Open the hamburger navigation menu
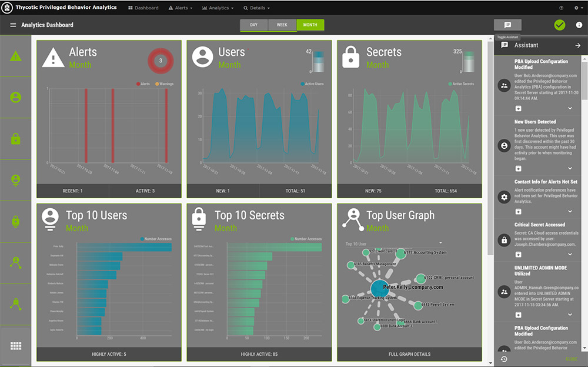 coord(13,25)
